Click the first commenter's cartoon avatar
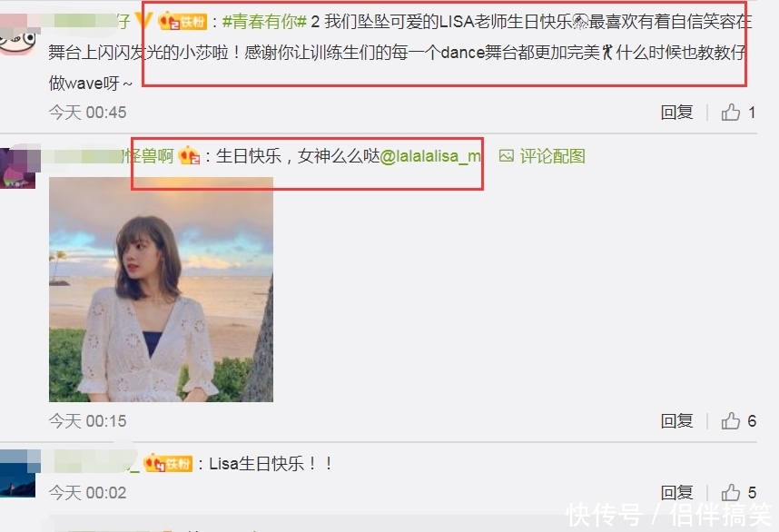 pyautogui.click(x=18, y=34)
